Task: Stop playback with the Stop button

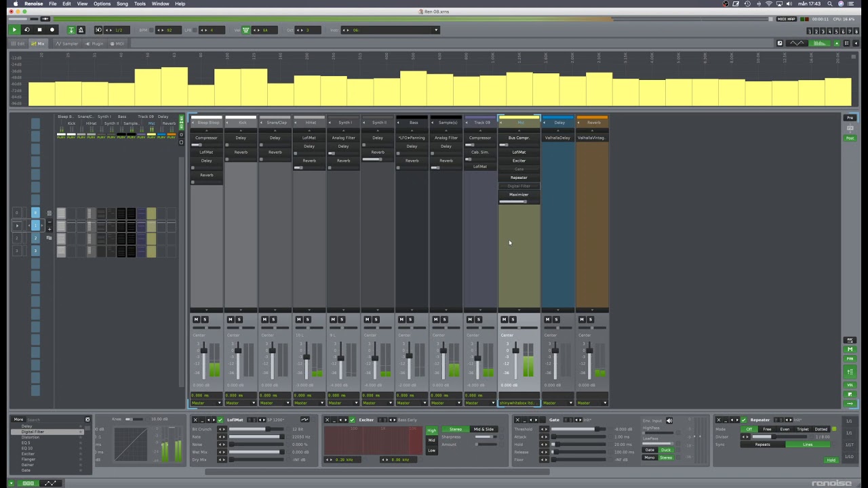Action: pyautogui.click(x=39, y=30)
